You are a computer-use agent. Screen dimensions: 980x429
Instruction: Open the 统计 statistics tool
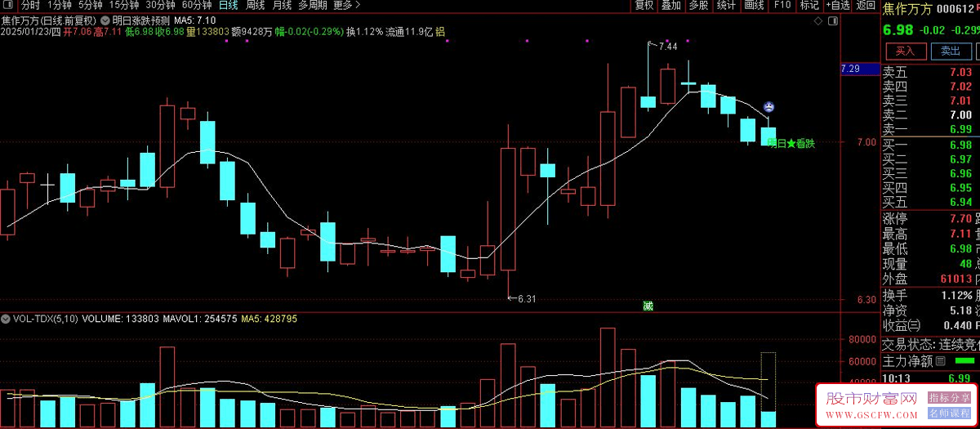tap(726, 5)
